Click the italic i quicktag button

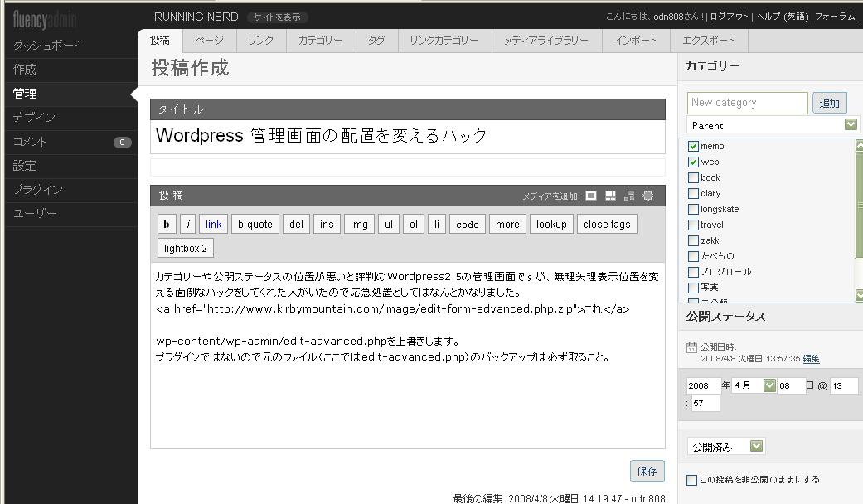pyautogui.click(x=187, y=225)
